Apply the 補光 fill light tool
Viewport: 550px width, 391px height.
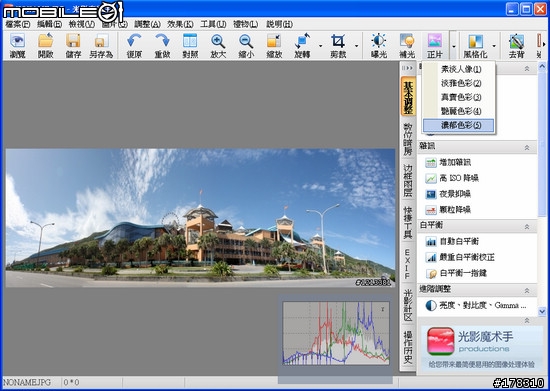pyautogui.click(x=407, y=46)
